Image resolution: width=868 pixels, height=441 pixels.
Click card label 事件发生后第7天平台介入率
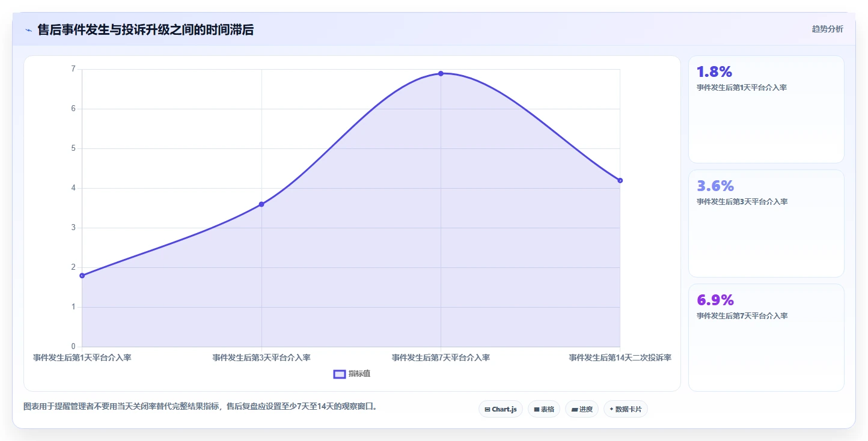(x=742, y=316)
